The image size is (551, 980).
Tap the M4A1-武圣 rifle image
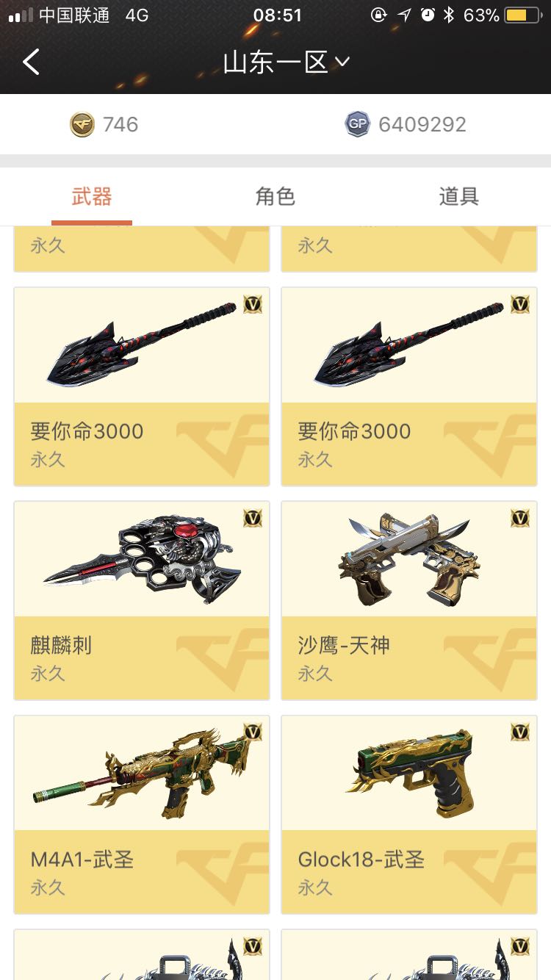(143, 773)
